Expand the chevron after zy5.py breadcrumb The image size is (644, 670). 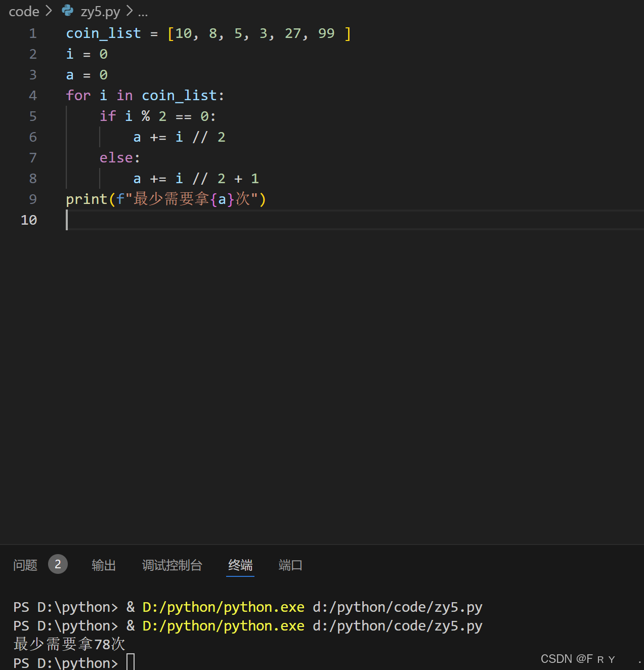(130, 11)
